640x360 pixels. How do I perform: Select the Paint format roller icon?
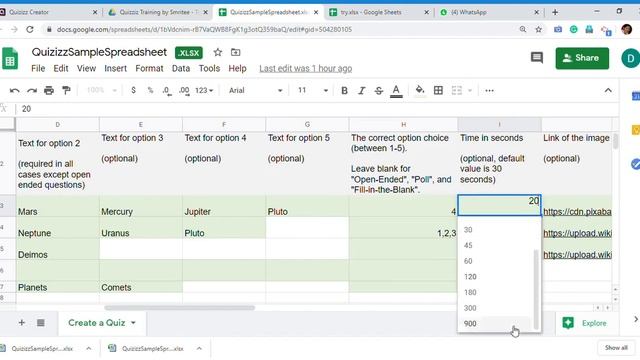(x=66, y=90)
